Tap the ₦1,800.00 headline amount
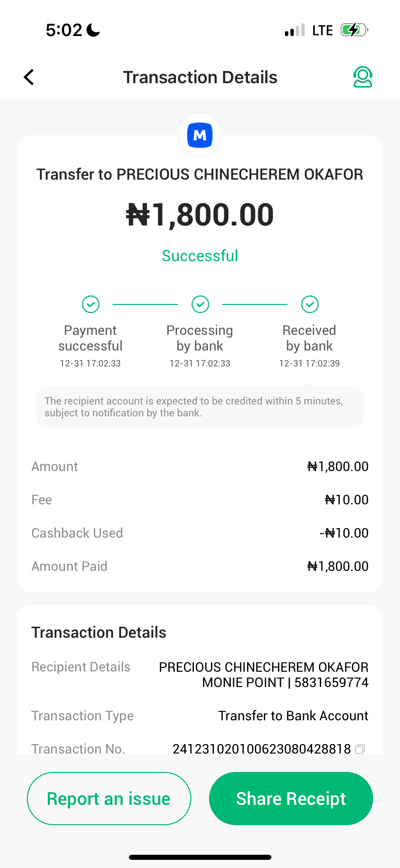Viewport: 400px width, 868px height. point(200,215)
